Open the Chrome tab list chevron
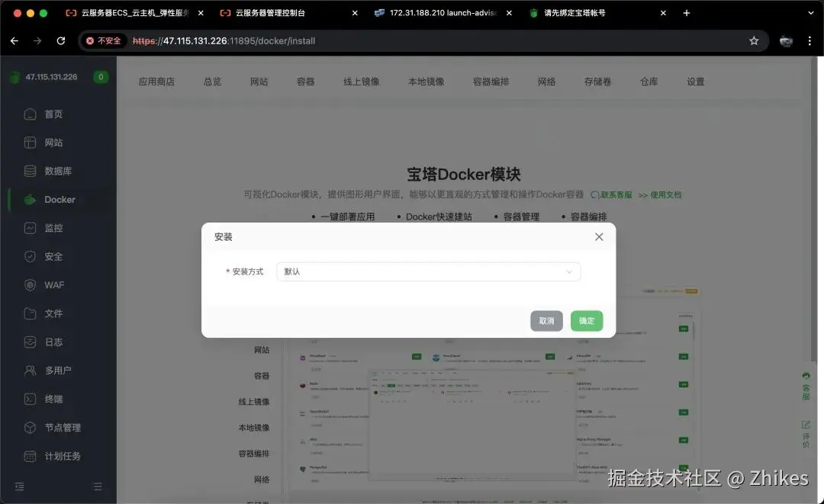 [x=811, y=13]
